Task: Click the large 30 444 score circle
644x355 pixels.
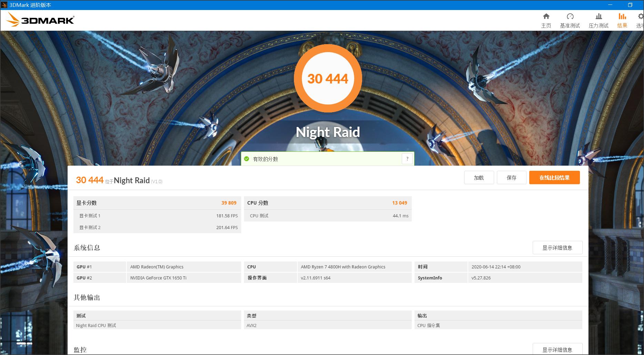Action: point(328,79)
